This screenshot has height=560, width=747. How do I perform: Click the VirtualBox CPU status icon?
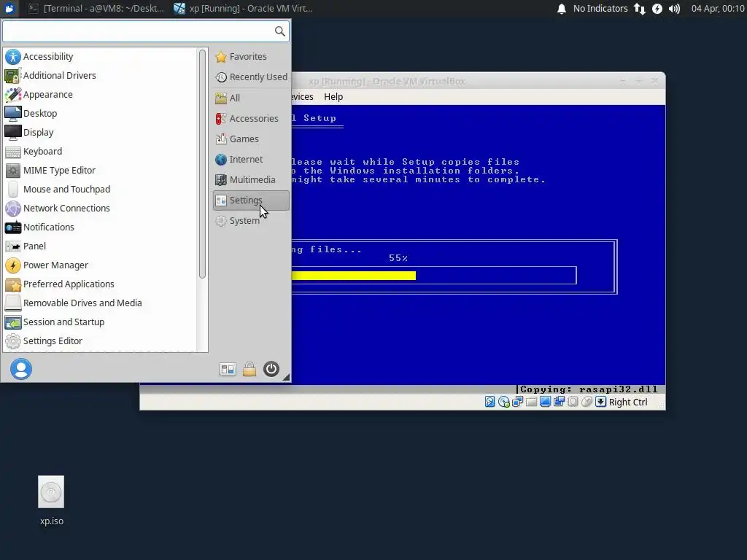point(573,402)
